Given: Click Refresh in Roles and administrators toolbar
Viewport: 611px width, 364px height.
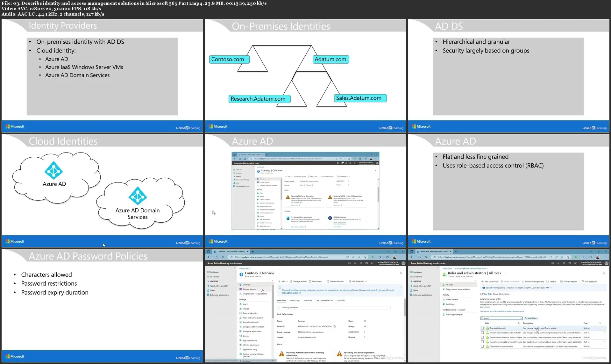Looking at the screenshot, I should tap(551, 282).
